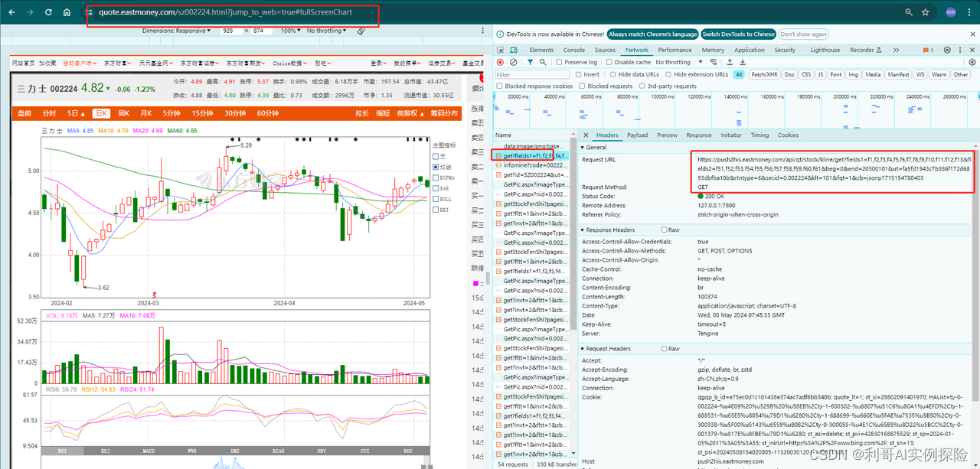Toggle the network filter funnel icon
Screen dimensions: 980x469
(x=530, y=62)
